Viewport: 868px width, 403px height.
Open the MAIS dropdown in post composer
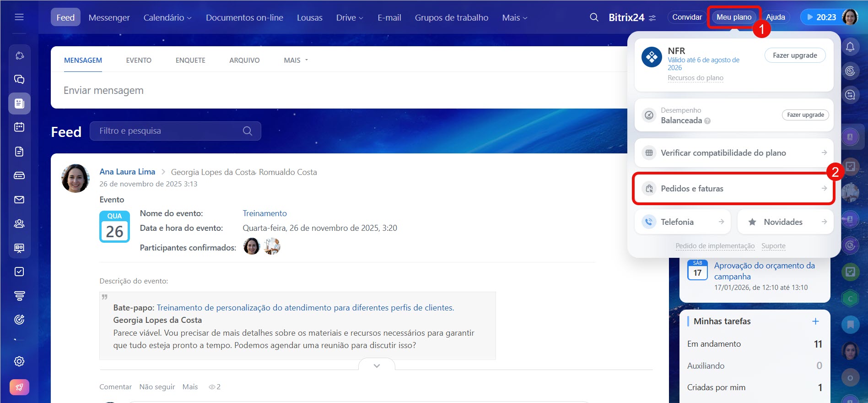pyautogui.click(x=296, y=60)
